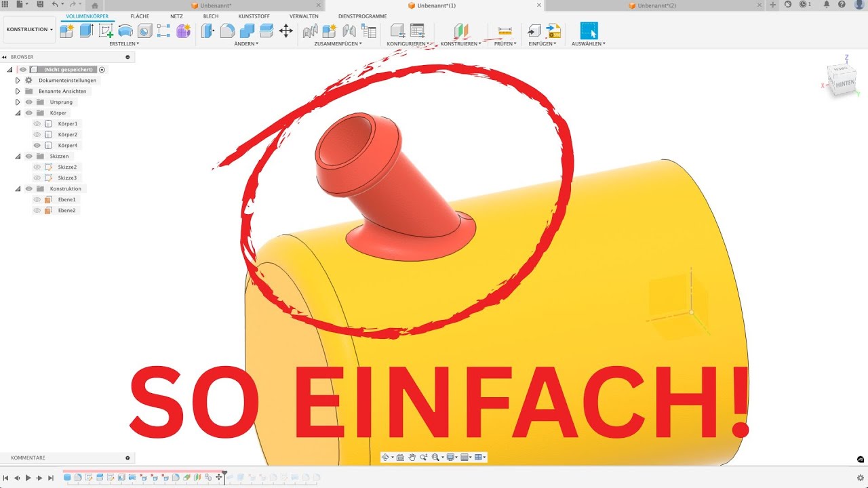The image size is (868, 488).
Task: Click the ViewCube Hinten face
Action: (x=845, y=83)
